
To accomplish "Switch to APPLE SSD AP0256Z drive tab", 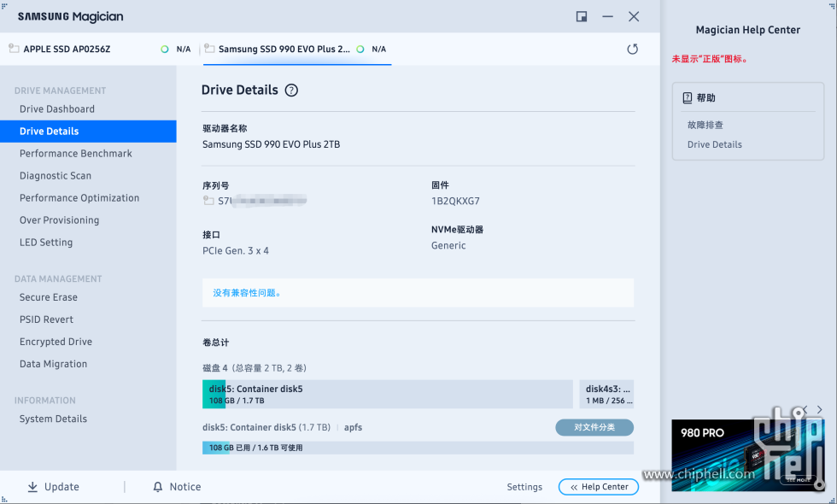I will tap(100, 50).
